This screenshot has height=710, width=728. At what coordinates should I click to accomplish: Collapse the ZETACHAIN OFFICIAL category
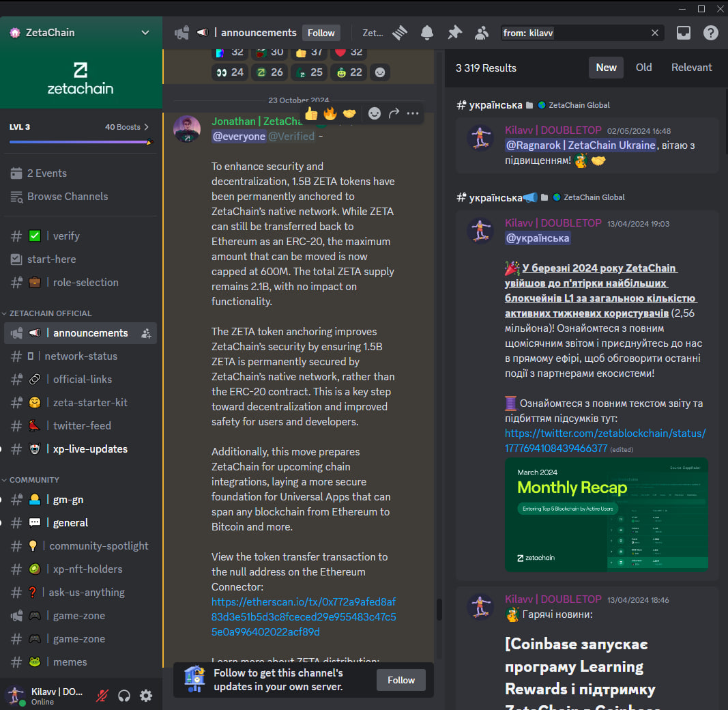[x=50, y=313]
